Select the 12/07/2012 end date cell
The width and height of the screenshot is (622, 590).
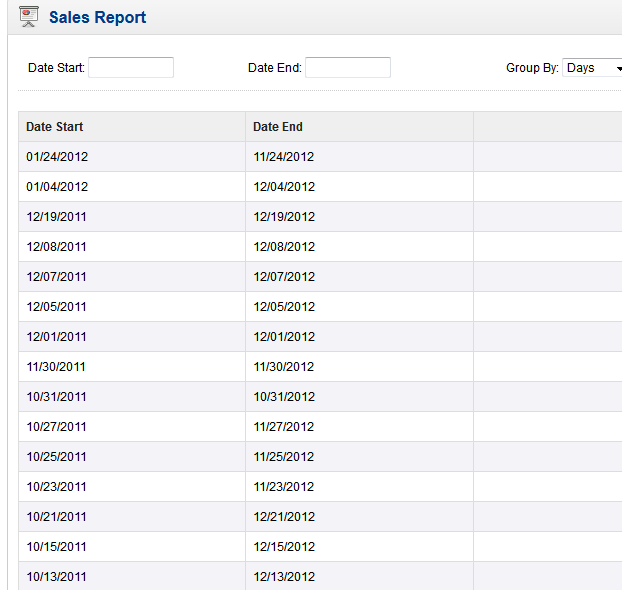tap(359, 277)
